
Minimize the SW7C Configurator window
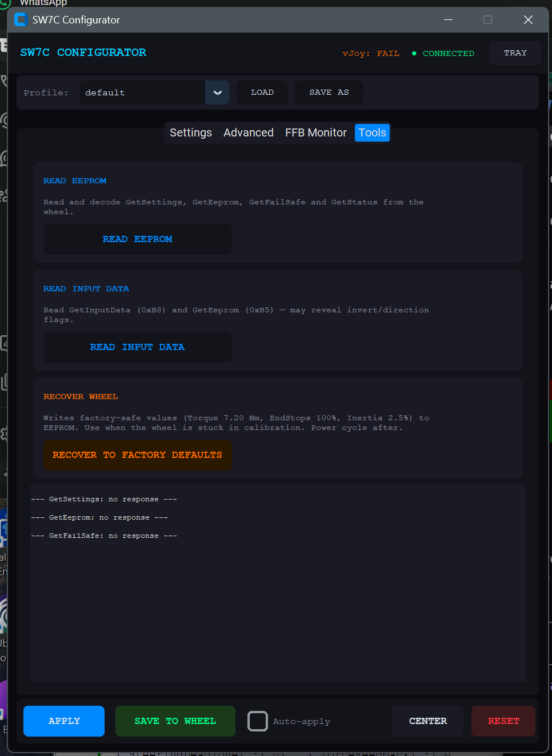(449, 20)
